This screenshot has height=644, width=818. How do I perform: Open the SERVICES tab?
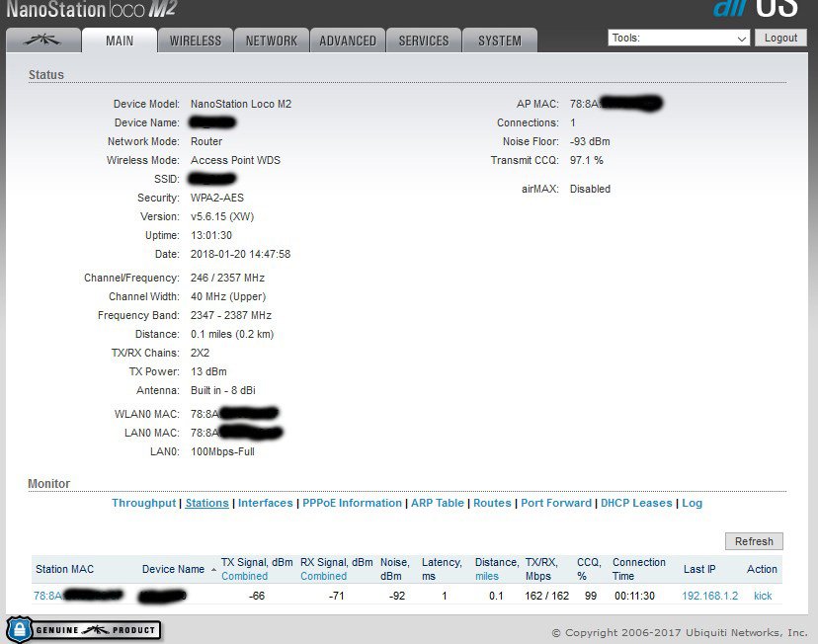(424, 40)
